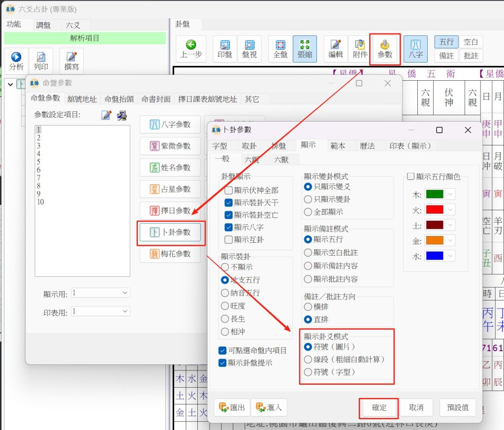The height and width of the screenshot is (430, 504).
Task: Open the 館號地址 tab
Action: tap(82, 99)
